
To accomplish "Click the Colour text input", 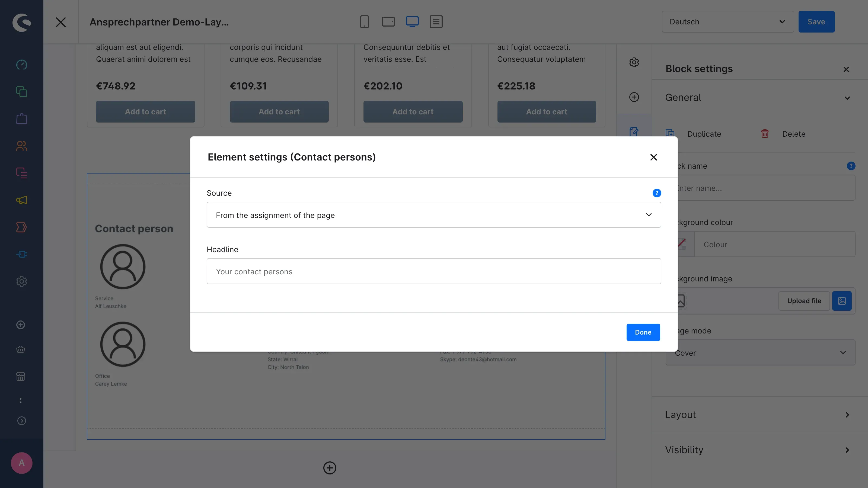I will [774, 245].
